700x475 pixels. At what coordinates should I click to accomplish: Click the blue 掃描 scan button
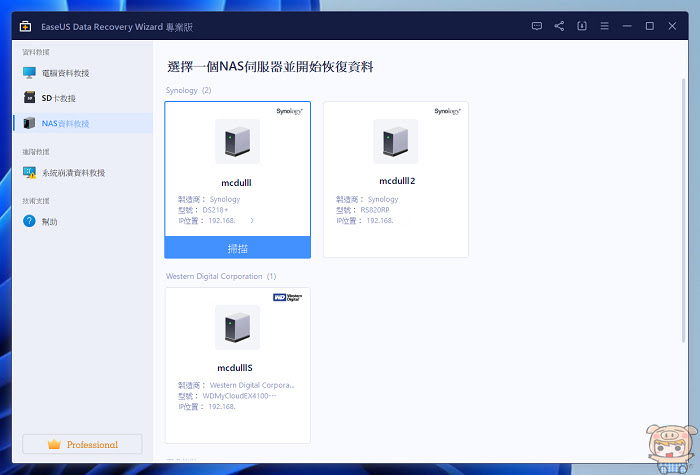(238, 248)
